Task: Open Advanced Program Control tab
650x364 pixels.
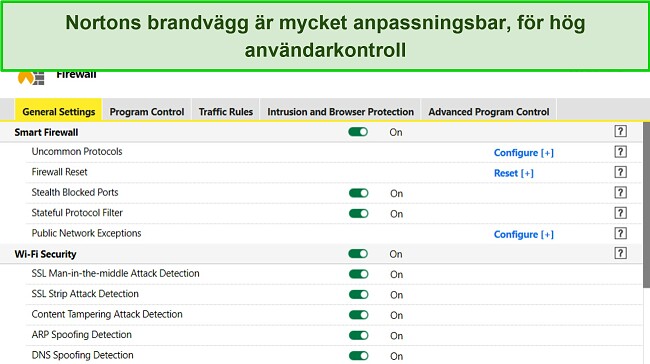Action: [x=489, y=110]
